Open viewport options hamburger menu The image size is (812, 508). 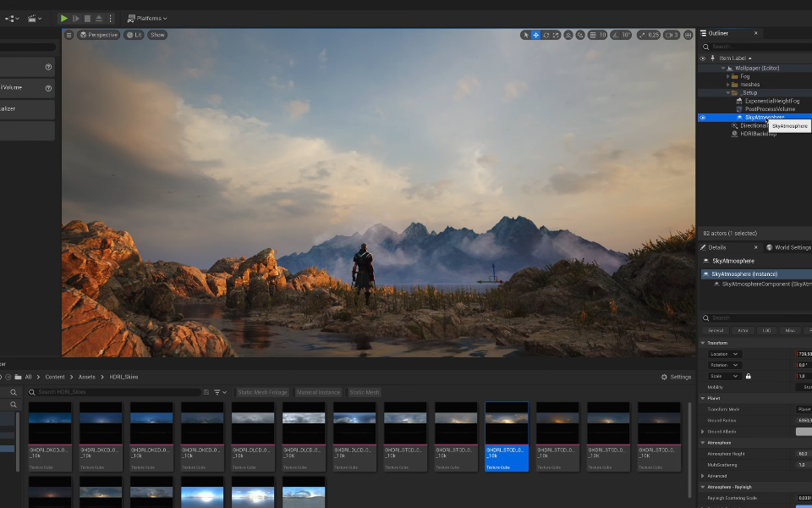(x=69, y=35)
